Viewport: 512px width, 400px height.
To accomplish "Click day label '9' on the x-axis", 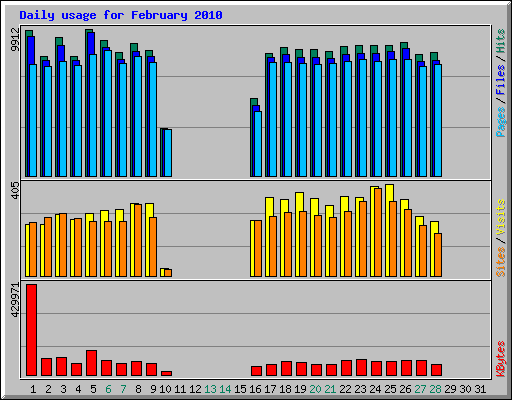I will (x=153, y=389).
